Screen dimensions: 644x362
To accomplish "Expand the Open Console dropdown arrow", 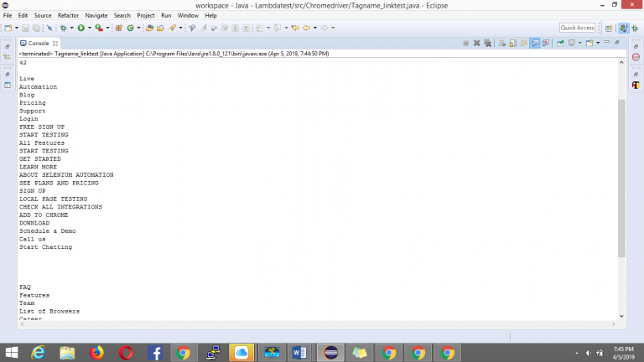I will (599, 43).
